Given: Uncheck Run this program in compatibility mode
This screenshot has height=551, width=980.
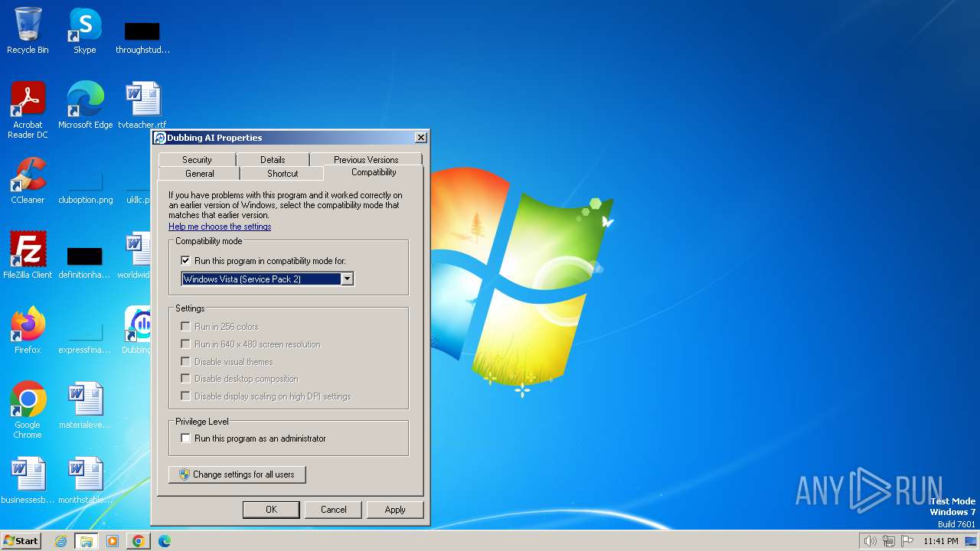Looking at the screenshot, I should pos(185,261).
